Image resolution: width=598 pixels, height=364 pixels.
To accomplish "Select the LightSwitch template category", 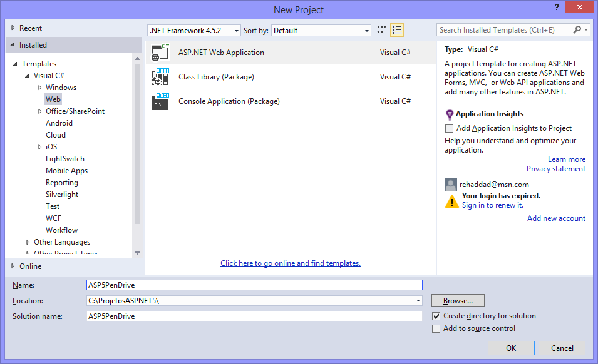I will pyautogui.click(x=65, y=159).
